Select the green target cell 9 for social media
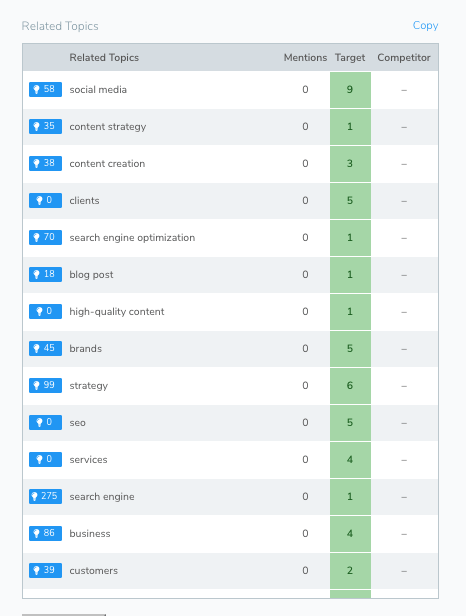The width and height of the screenshot is (466, 616). [x=350, y=90]
